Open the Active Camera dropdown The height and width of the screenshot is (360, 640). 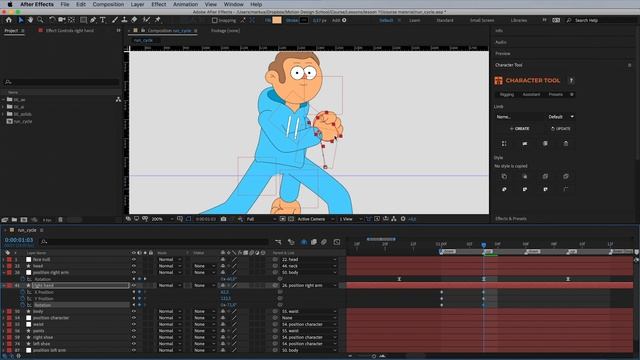click(x=316, y=219)
